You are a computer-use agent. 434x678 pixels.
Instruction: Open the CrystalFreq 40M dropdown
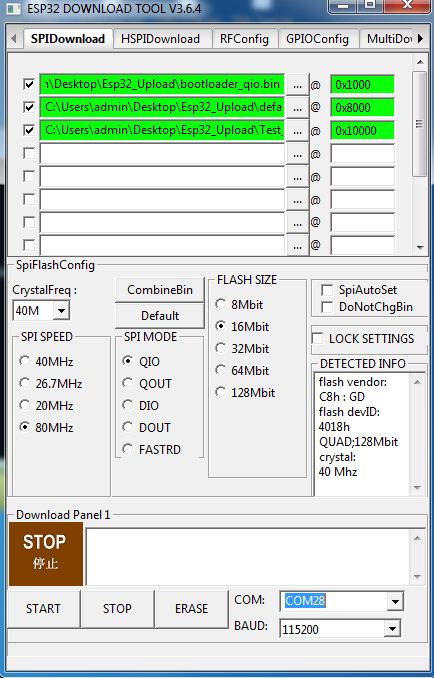pos(61,310)
